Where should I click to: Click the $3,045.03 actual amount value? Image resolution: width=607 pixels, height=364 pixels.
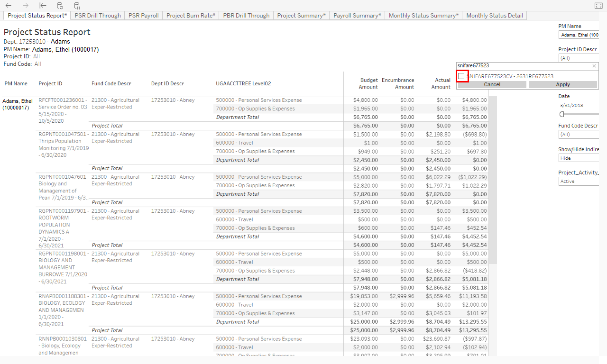[438, 313]
